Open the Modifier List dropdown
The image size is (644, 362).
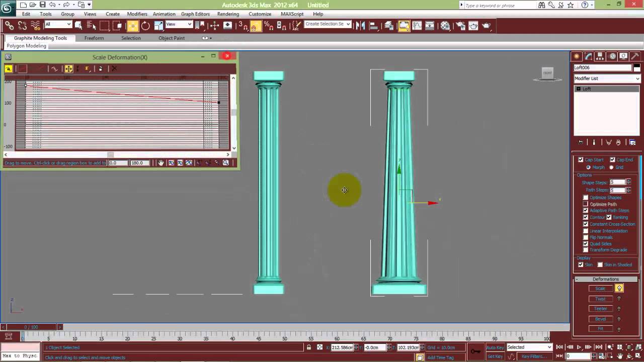pyautogui.click(x=607, y=78)
